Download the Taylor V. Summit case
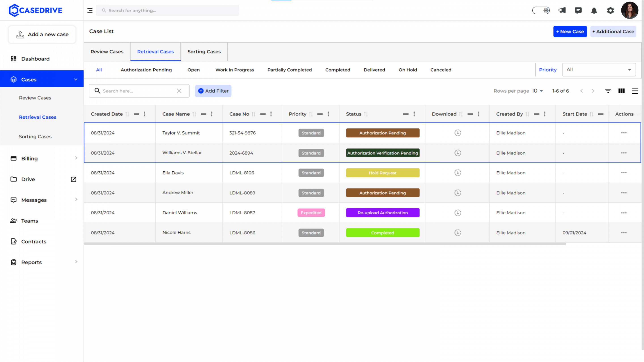644x362 pixels. [458, 133]
